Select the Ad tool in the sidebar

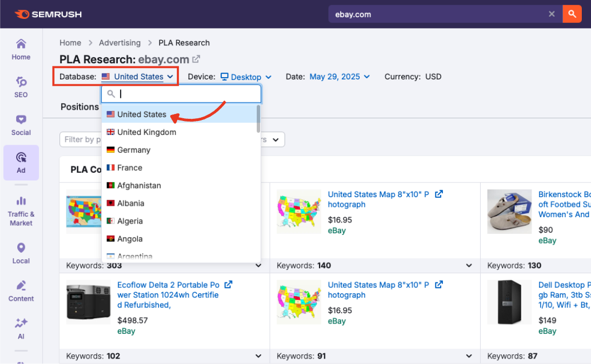click(x=21, y=163)
